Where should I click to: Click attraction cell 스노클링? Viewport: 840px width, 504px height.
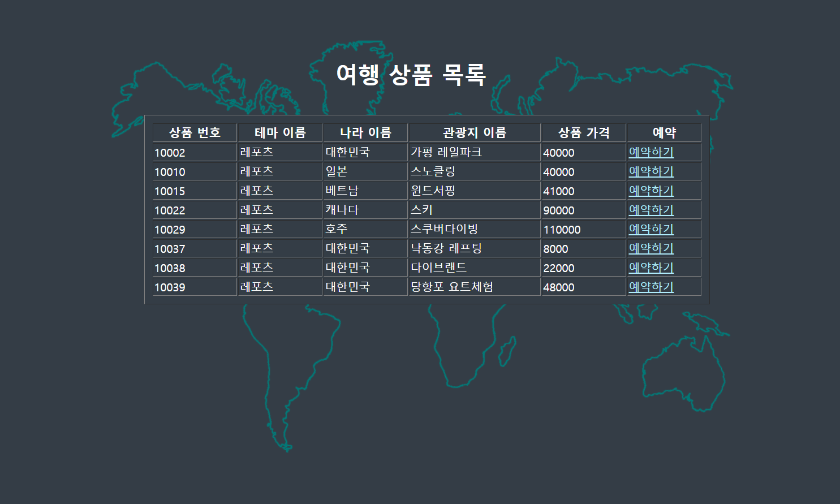pos(475,171)
